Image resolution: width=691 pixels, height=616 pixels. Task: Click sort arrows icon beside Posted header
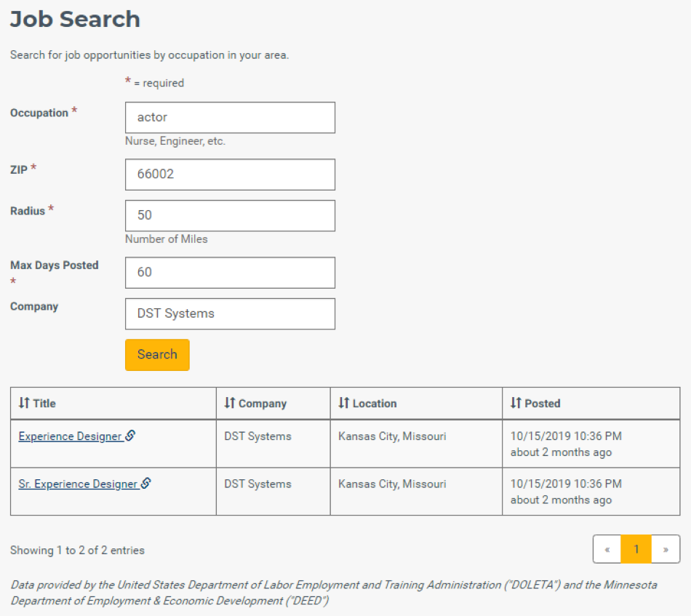516,403
